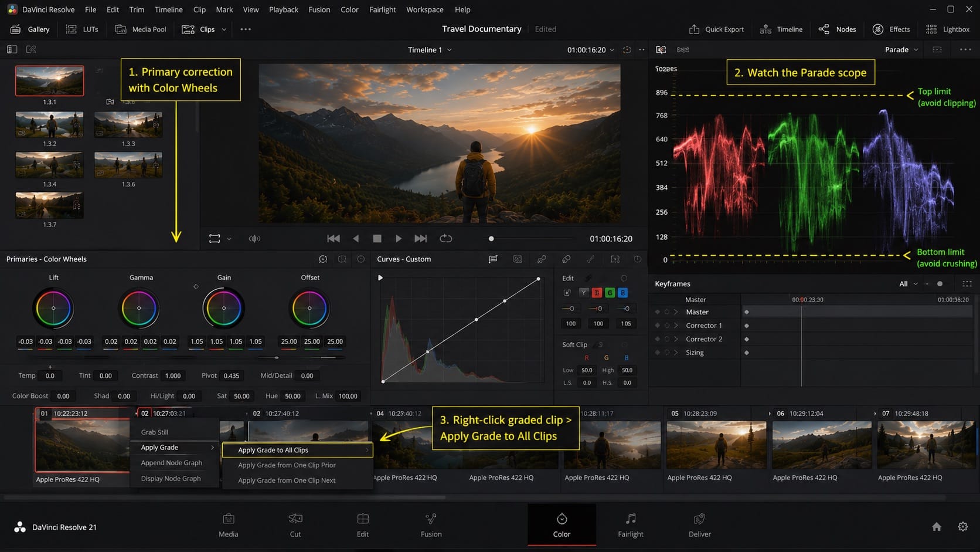Toggle the green channel curve button
This screenshot has width=980, height=552.
(610, 292)
